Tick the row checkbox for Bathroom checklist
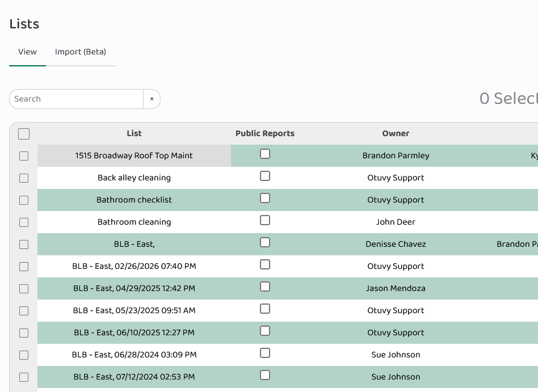Image resolution: width=538 pixels, height=392 pixels. point(24,200)
